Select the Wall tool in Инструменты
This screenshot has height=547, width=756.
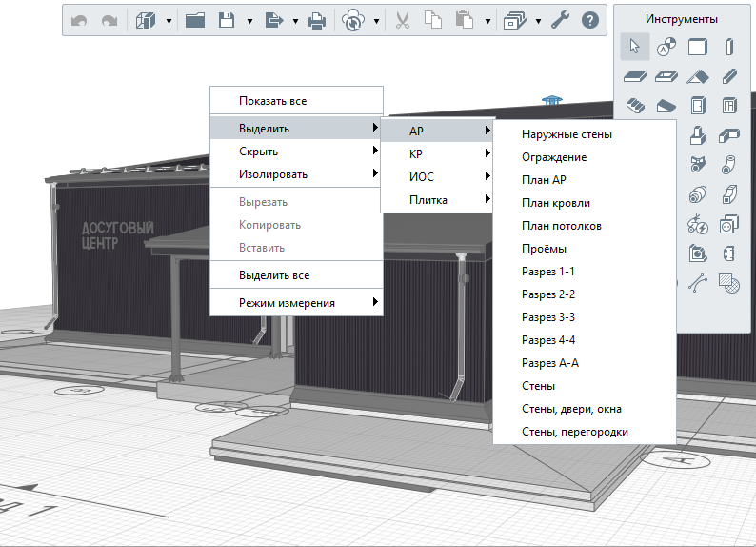pos(699,46)
